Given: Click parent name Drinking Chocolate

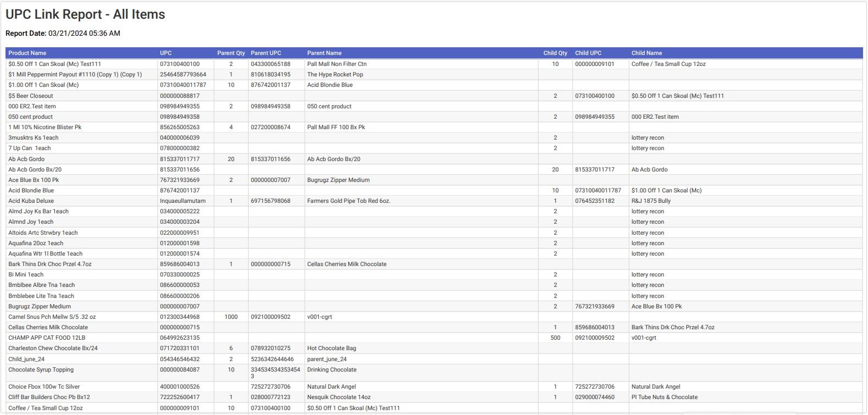Looking at the screenshot, I should coord(332,370).
